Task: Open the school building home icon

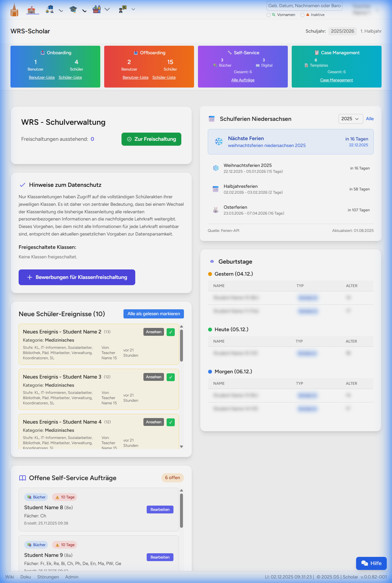Action: coord(31,10)
